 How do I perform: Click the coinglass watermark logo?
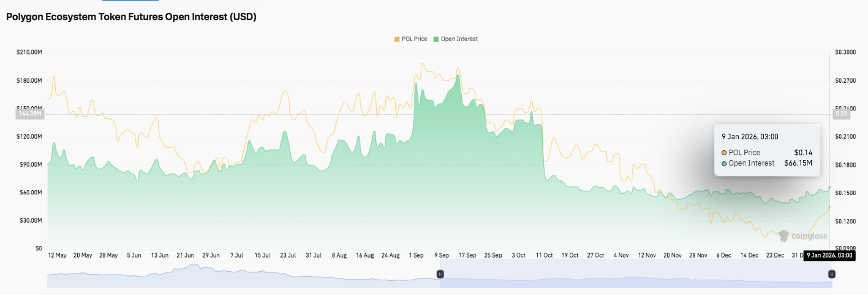[x=802, y=236]
